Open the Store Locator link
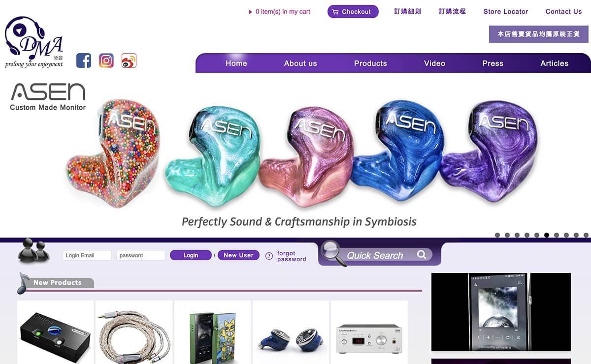 506,11
